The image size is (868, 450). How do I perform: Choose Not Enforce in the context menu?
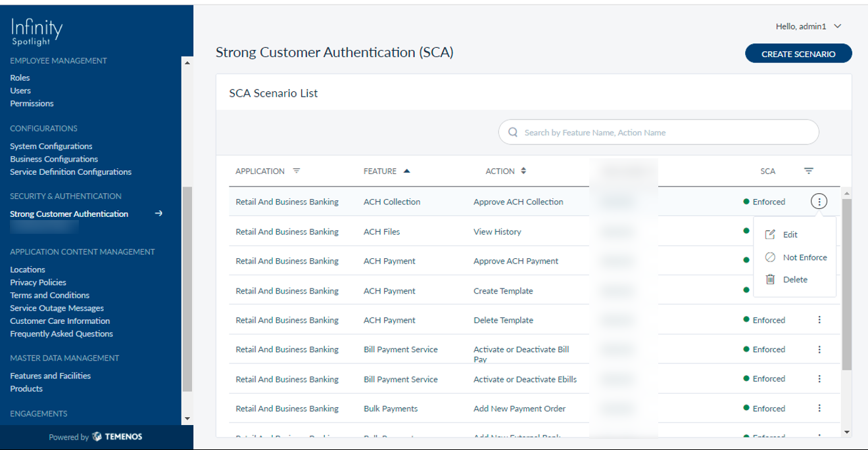(x=804, y=258)
